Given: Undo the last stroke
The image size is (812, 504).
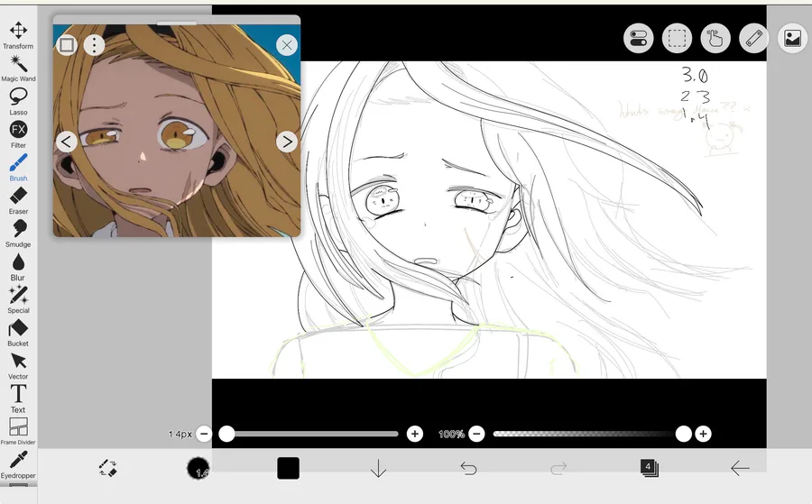Looking at the screenshot, I should pyautogui.click(x=468, y=468).
